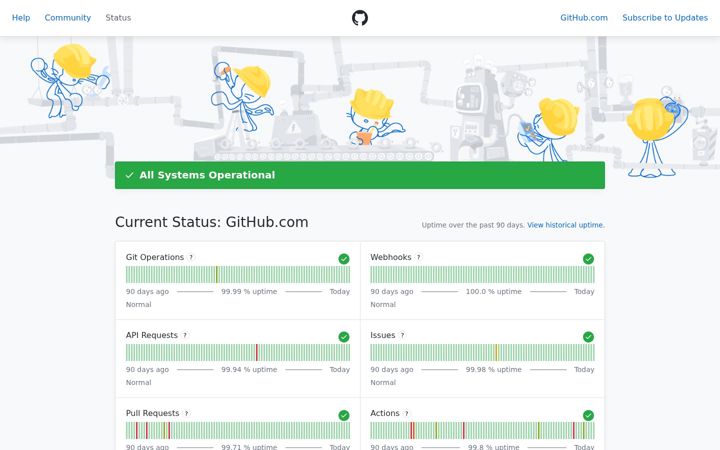Image resolution: width=720 pixels, height=450 pixels.
Task: Click the Pull Requests help question mark
Action: tap(186, 413)
